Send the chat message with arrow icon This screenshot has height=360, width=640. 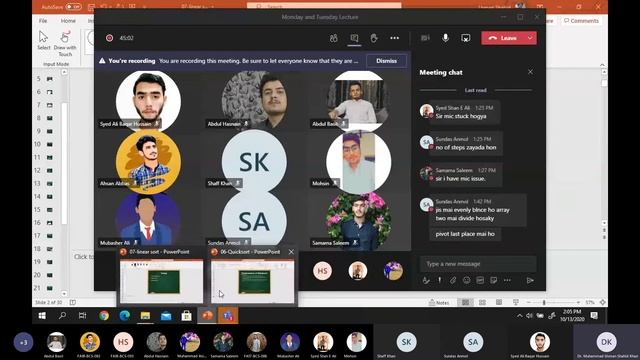click(x=530, y=280)
